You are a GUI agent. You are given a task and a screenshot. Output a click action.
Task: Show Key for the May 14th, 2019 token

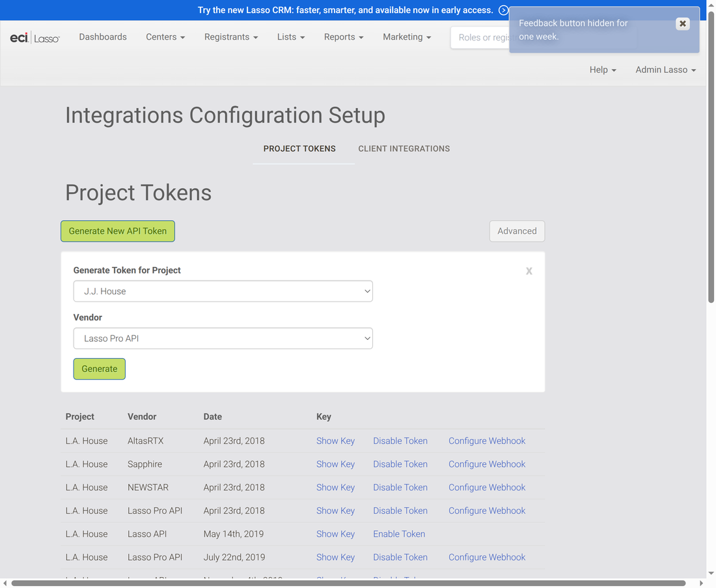pyautogui.click(x=336, y=534)
